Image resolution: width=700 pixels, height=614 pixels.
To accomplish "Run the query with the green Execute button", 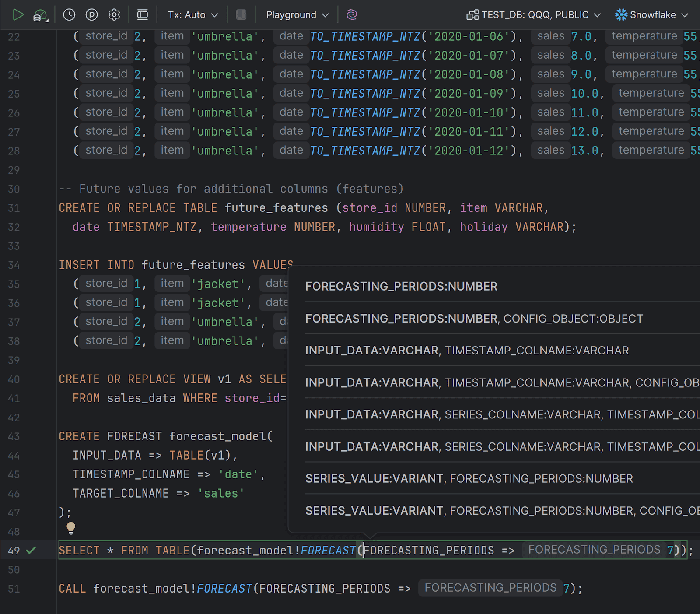I will pyautogui.click(x=17, y=15).
